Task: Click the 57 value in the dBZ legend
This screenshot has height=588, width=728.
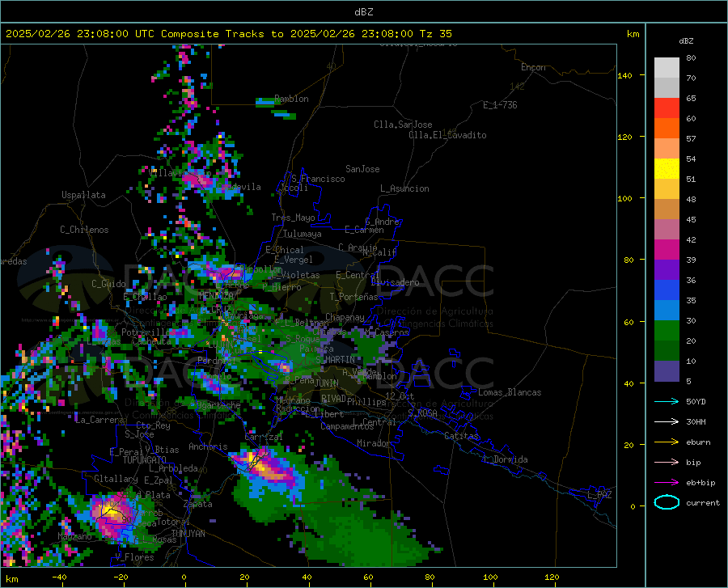Action: [x=691, y=139]
